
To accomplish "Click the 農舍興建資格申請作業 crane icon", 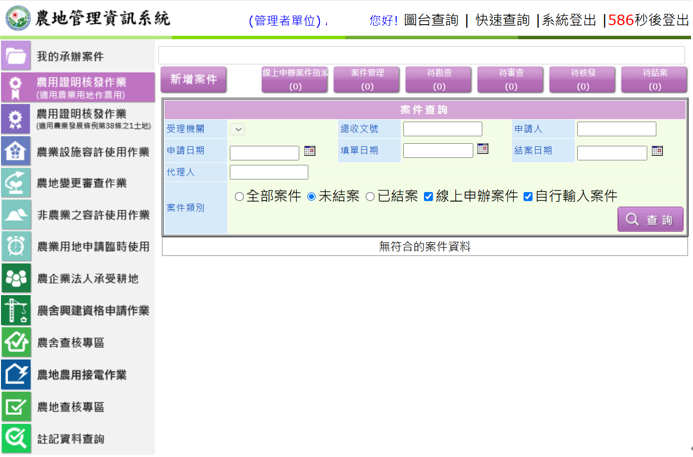I will pos(17,310).
